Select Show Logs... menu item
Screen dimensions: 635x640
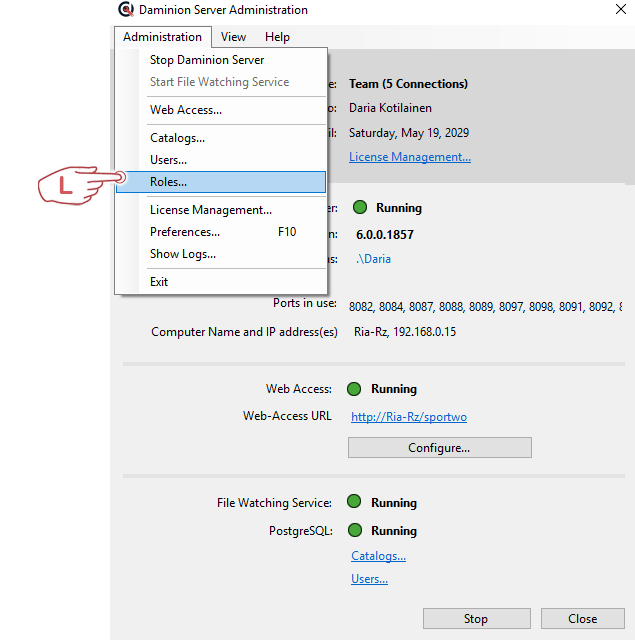pos(221,254)
